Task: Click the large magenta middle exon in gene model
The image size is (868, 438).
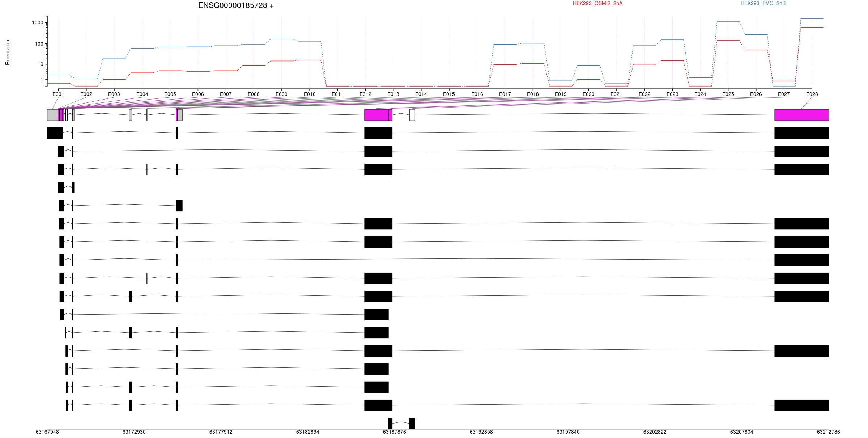Action: click(376, 115)
